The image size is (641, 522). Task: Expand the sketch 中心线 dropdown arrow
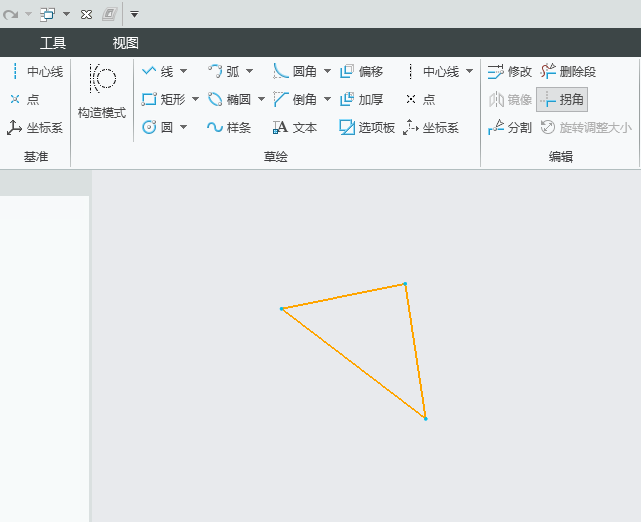point(469,71)
